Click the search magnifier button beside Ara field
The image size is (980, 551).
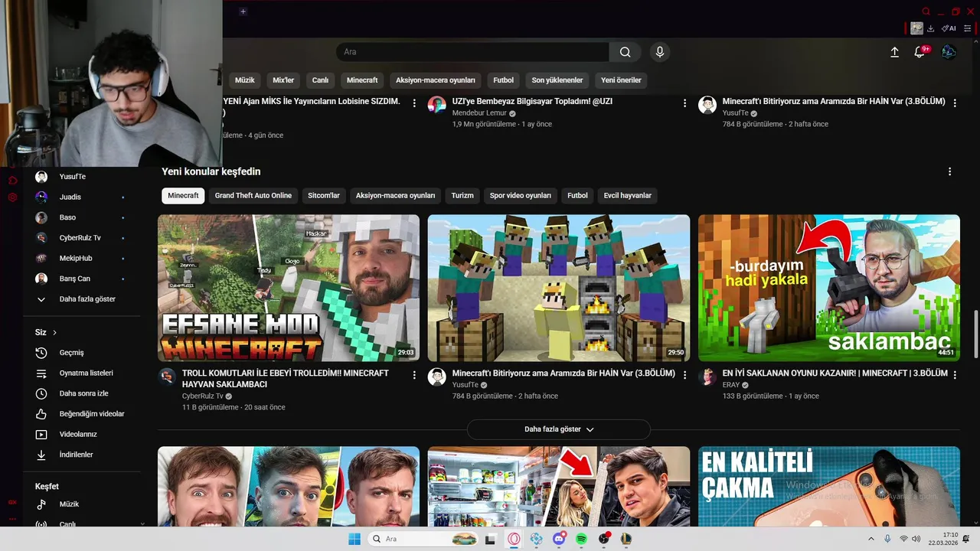625,52
